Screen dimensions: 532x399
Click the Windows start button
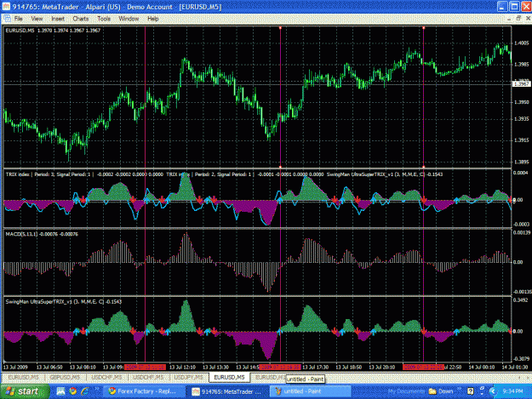tap(25, 391)
